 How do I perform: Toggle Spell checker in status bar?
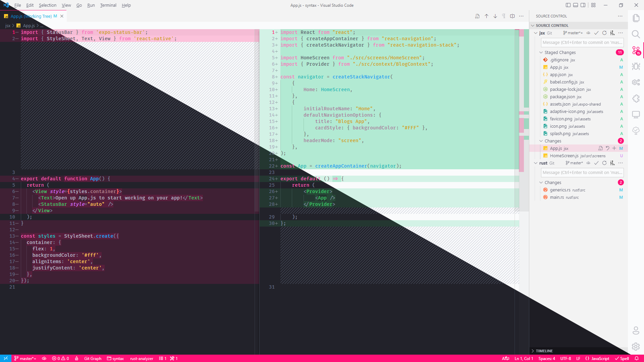622,358
